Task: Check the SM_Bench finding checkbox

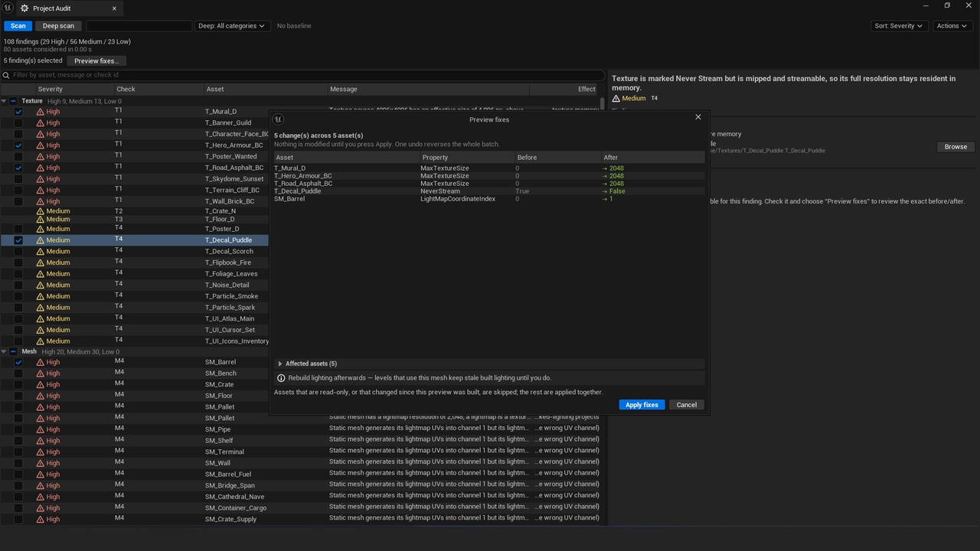Action: point(18,373)
